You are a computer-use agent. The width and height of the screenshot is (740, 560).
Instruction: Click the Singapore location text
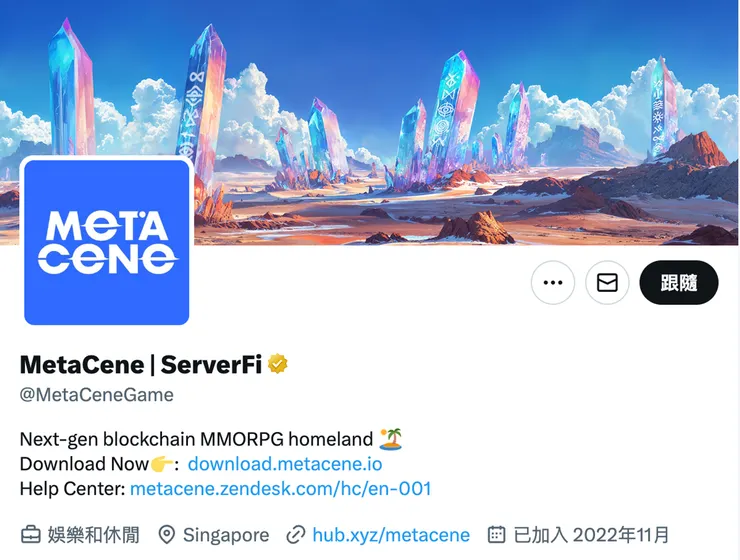pyautogui.click(x=226, y=535)
